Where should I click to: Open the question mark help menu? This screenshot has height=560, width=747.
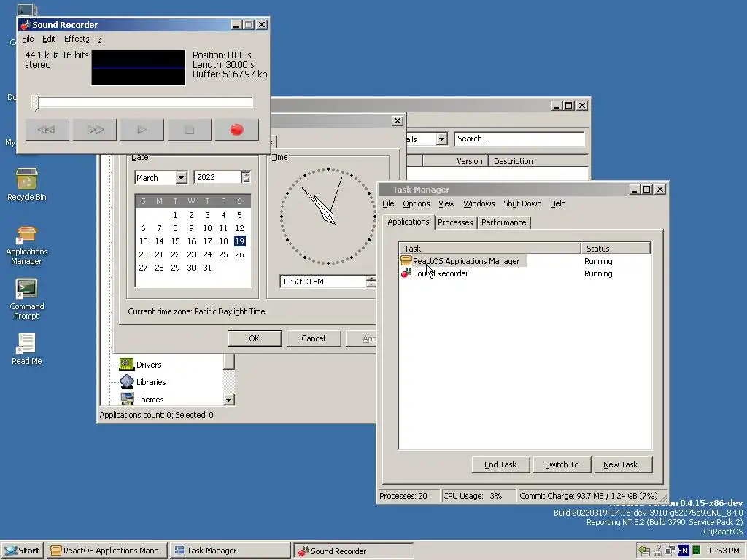[99, 39]
